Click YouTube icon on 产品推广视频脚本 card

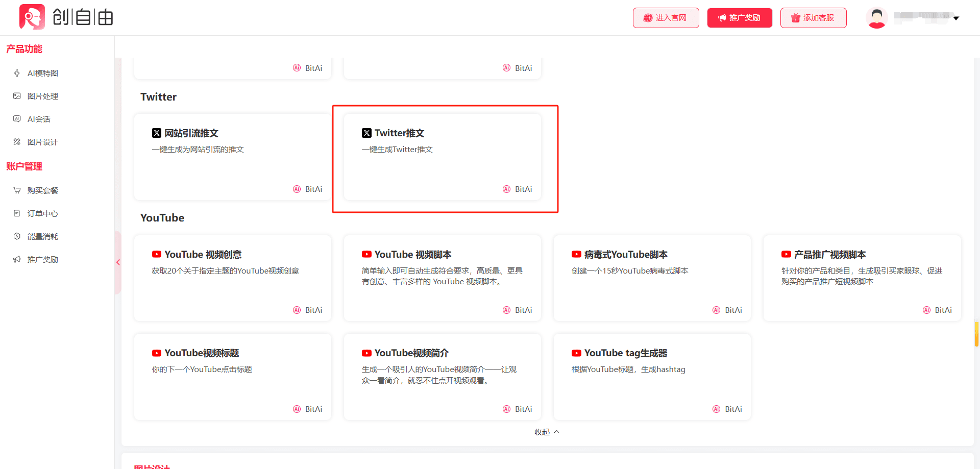(x=786, y=254)
